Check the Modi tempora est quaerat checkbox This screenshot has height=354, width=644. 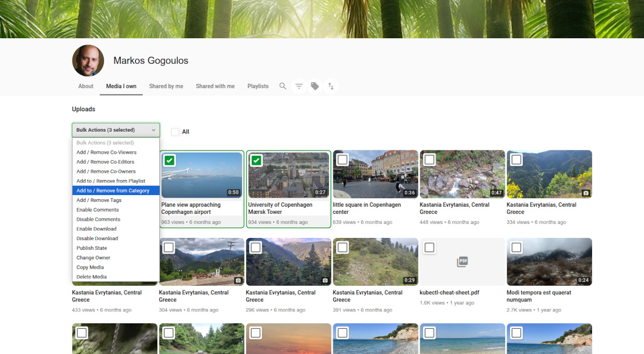tap(516, 248)
